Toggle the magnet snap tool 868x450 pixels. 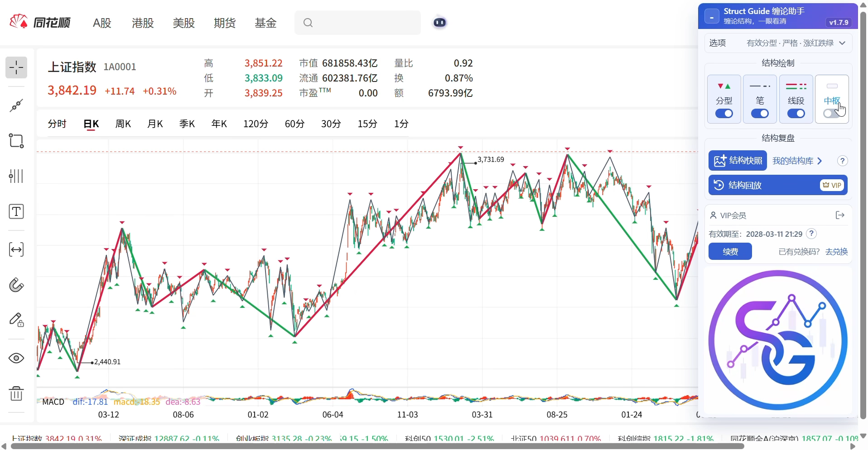click(x=16, y=285)
